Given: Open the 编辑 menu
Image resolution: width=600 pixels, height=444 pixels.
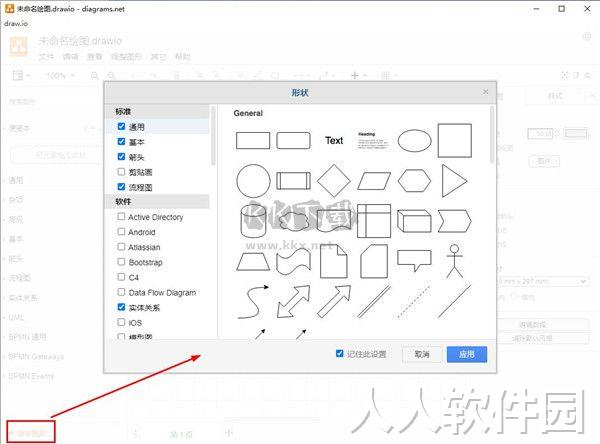Looking at the screenshot, I should pyautogui.click(x=70, y=57).
